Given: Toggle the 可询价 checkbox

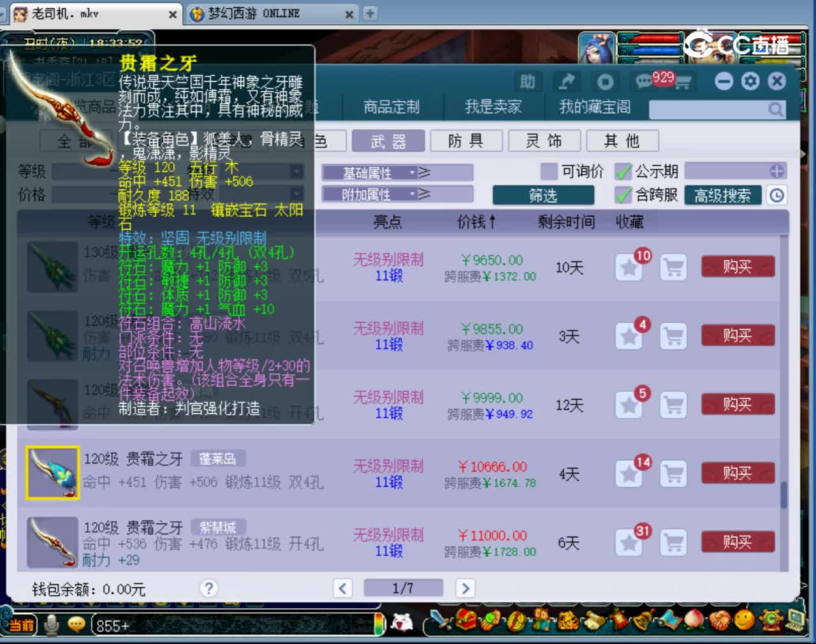Looking at the screenshot, I should [x=549, y=172].
